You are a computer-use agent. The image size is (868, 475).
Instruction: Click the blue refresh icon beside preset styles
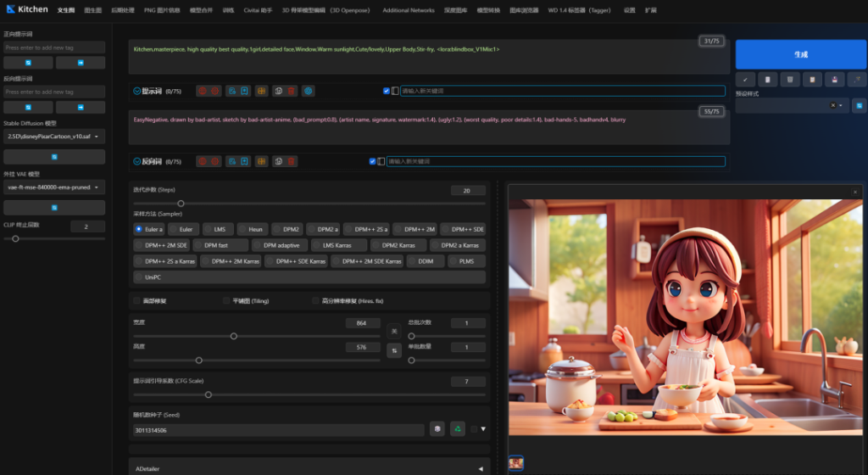pyautogui.click(x=858, y=105)
